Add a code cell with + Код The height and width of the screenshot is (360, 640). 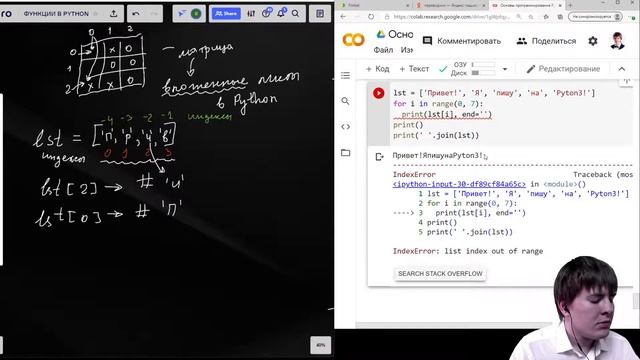[x=377, y=69]
